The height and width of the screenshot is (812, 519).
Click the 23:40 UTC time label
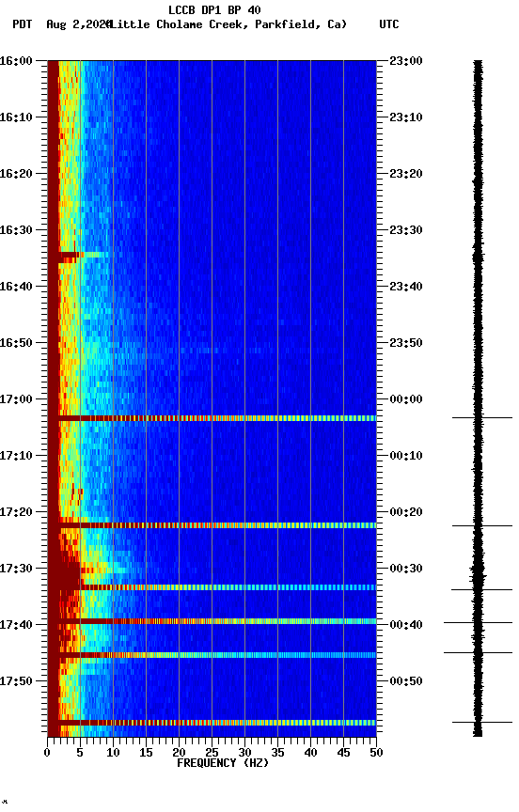tap(406, 287)
